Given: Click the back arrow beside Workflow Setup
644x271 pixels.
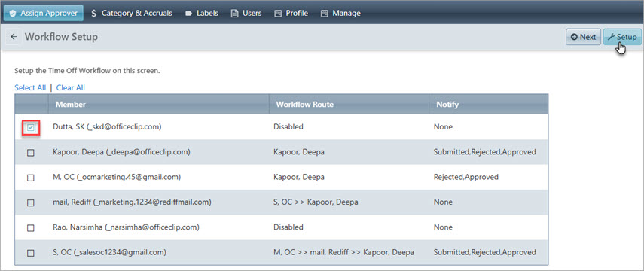Looking at the screenshot, I should tap(14, 37).
